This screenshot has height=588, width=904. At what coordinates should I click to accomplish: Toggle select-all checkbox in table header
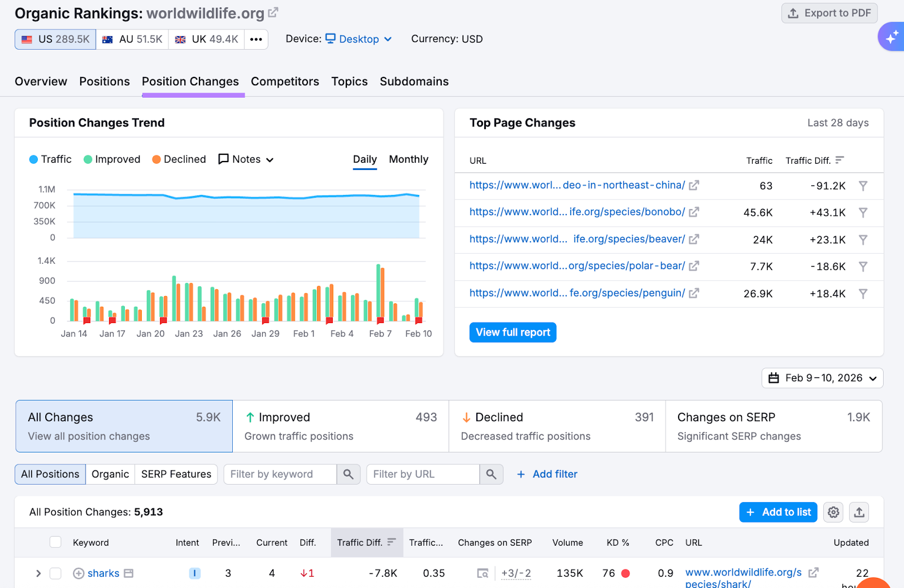coord(55,542)
